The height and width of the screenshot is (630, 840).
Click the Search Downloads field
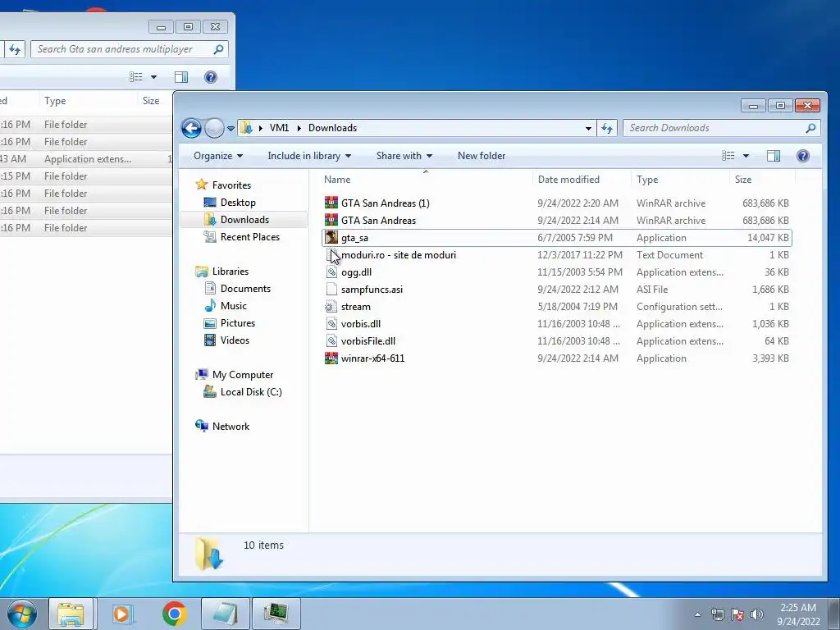(721, 128)
